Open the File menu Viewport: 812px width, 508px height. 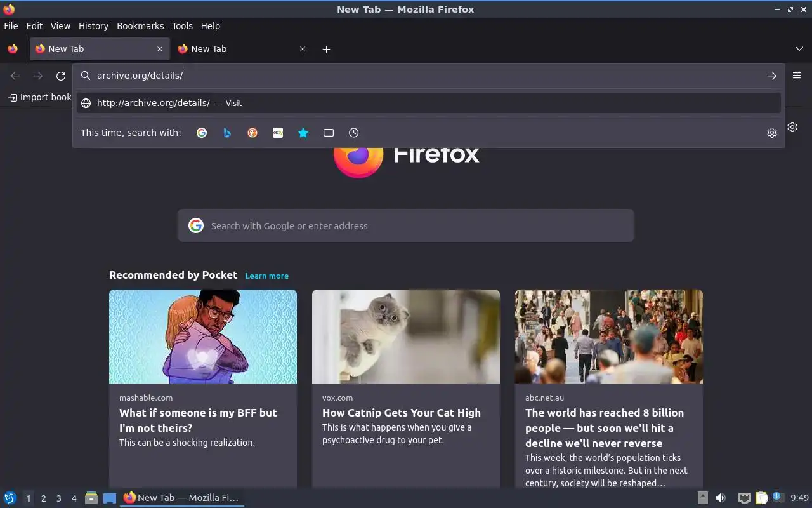(11, 26)
